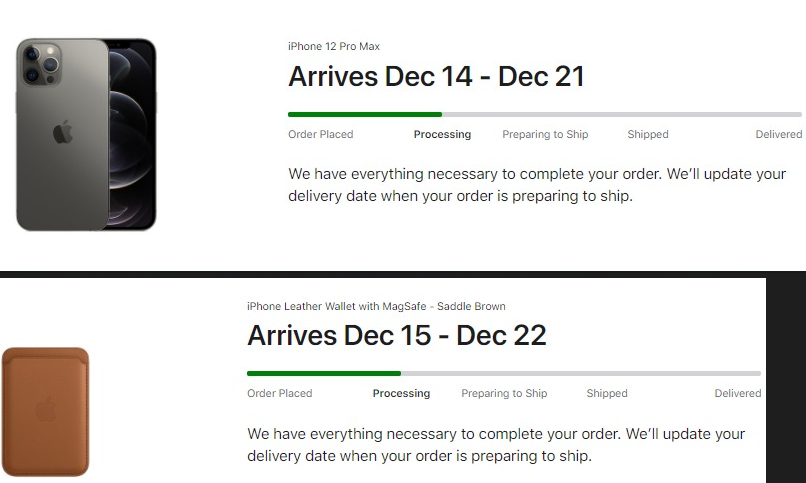Click Delivered step for iPhone order
The height and width of the screenshot is (483, 806).
pos(778,134)
